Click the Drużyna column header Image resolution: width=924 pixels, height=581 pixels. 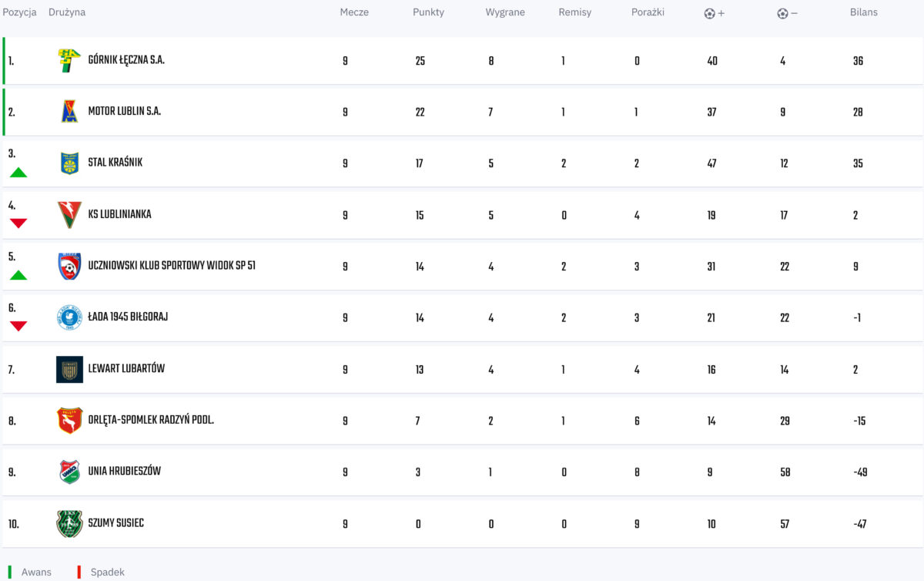(67, 12)
